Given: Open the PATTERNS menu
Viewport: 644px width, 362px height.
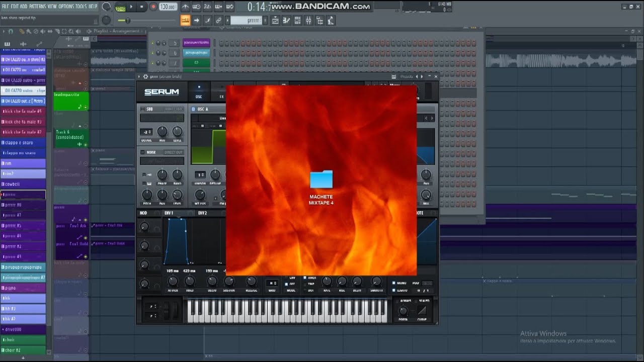Looking at the screenshot, I should click(x=37, y=7).
